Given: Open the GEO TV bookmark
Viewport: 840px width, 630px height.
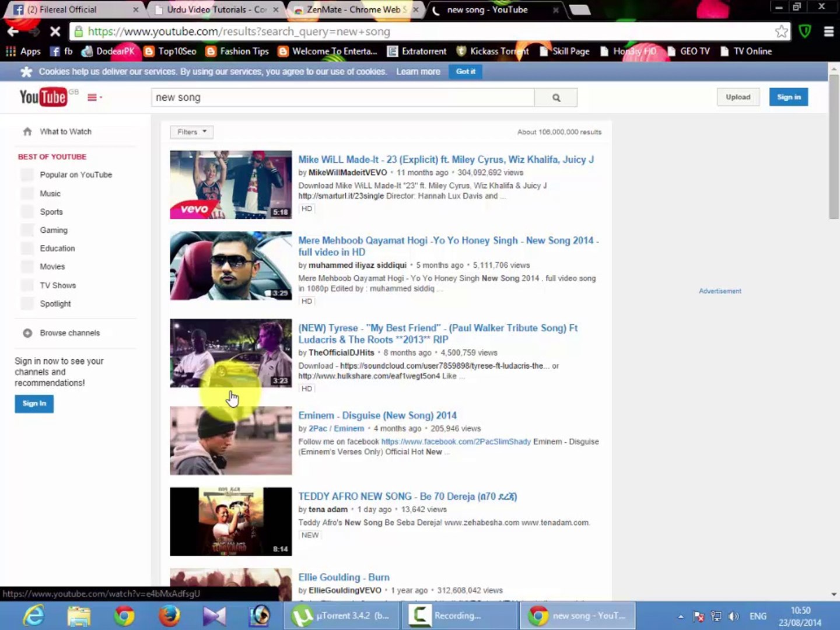Looking at the screenshot, I should point(688,51).
